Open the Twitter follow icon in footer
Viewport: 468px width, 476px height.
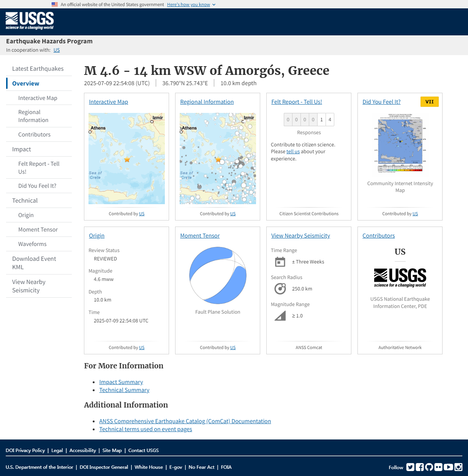pyautogui.click(x=410, y=467)
